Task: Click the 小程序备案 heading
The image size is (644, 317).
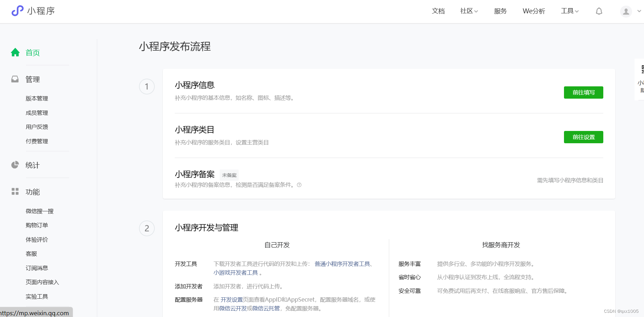Action: click(195, 174)
